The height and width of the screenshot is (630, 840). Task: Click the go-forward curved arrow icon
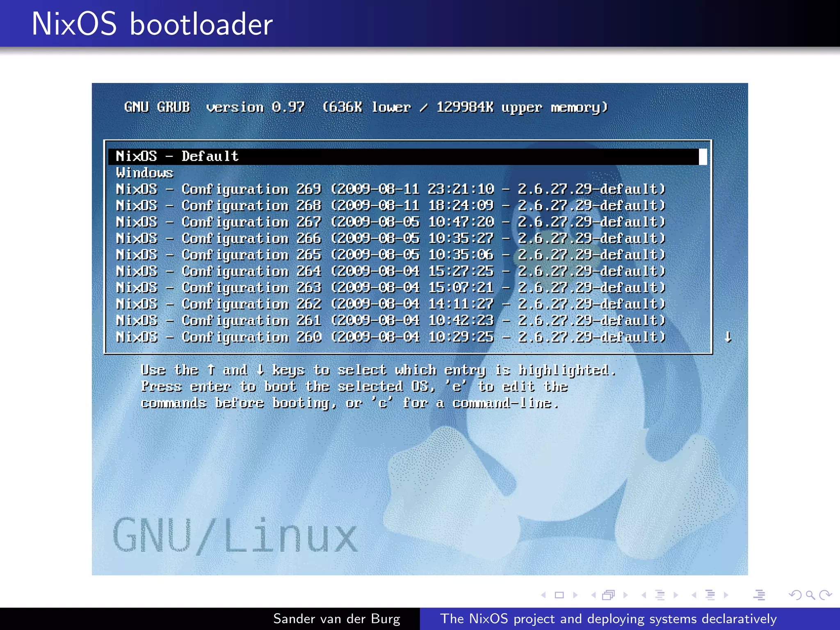pos(825,595)
